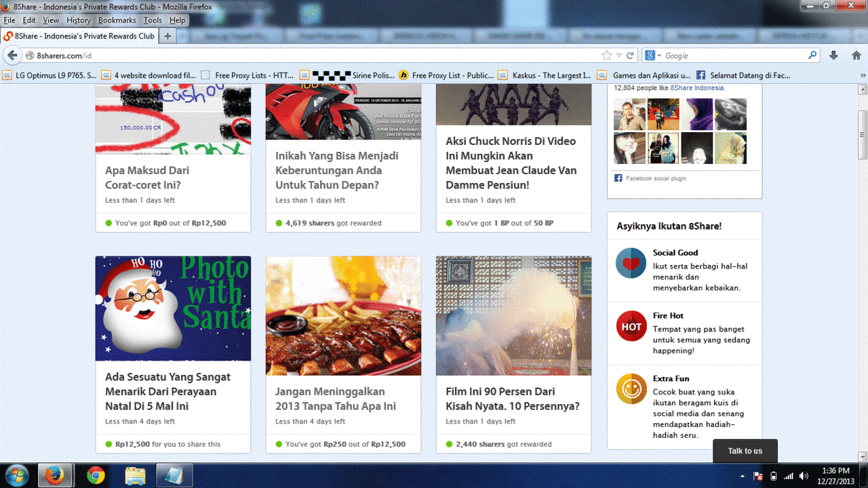The image size is (868, 488).
Task: Show more bookmarks with the chevron
Action: click(x=863, y=75)
